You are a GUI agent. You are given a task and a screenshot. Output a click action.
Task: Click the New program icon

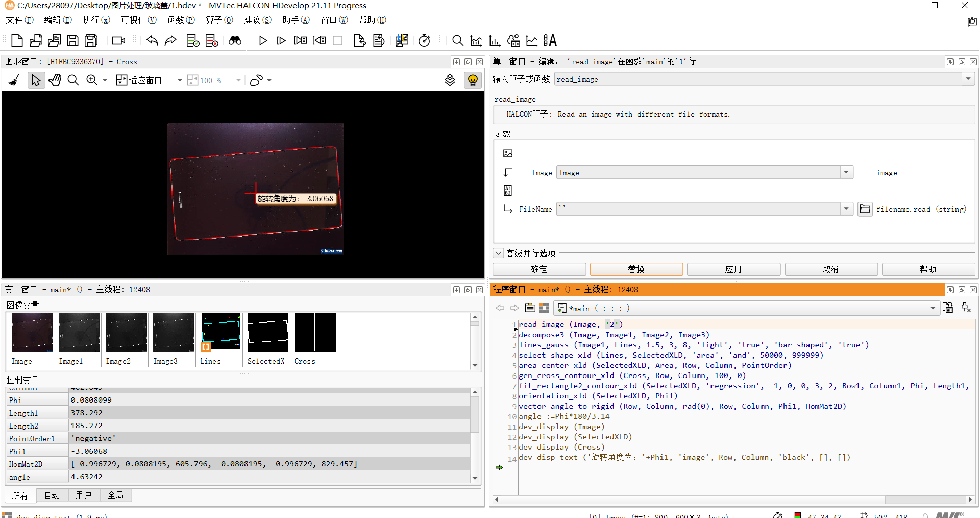pyautogui.click(x=17, y=40)
